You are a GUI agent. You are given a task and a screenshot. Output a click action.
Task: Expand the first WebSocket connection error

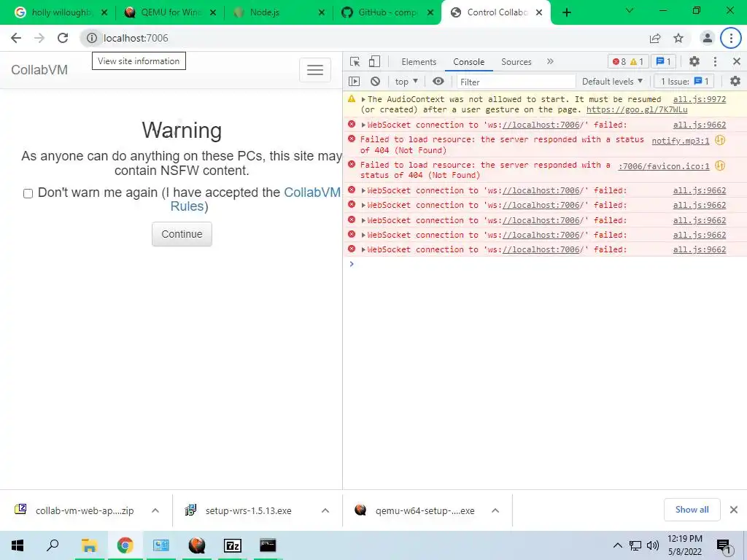(363, 125)
